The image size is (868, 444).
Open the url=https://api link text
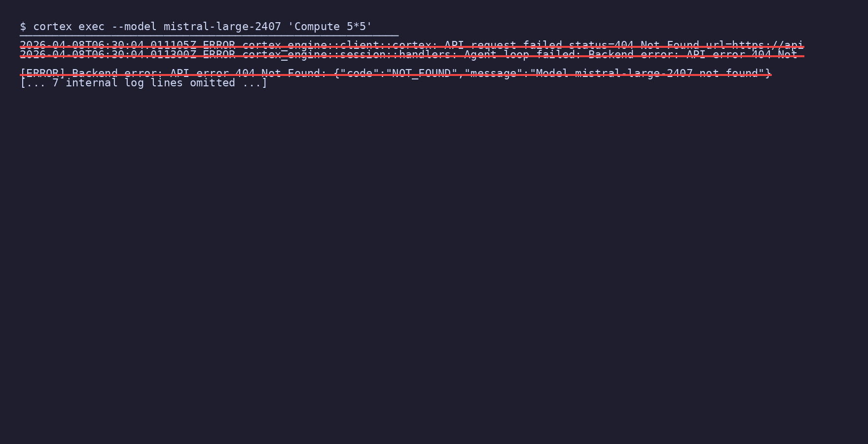coord(755,45)
